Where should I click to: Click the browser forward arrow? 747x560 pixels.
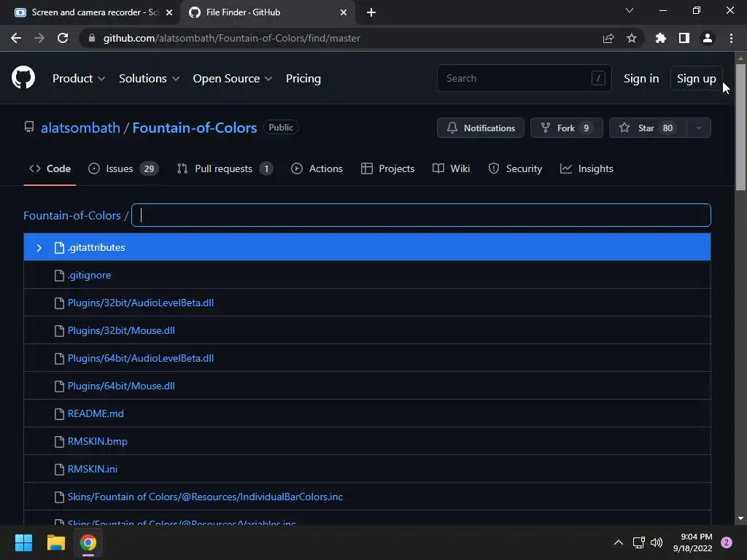tap(39, 38)
